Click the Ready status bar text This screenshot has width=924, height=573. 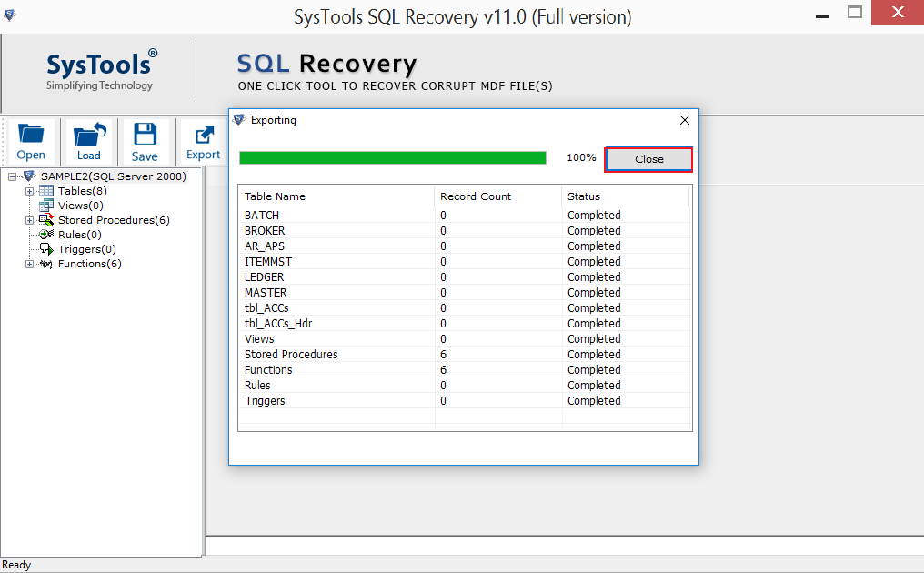(x=16, y=565)
